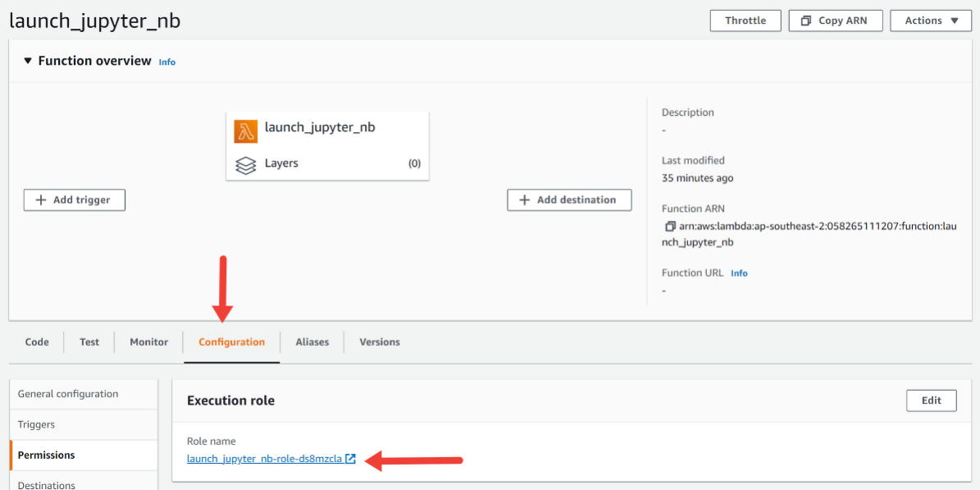This screenshot has height=490, width=980.
Task: Switch to the Code tab
Action: (x=37, y=342)
